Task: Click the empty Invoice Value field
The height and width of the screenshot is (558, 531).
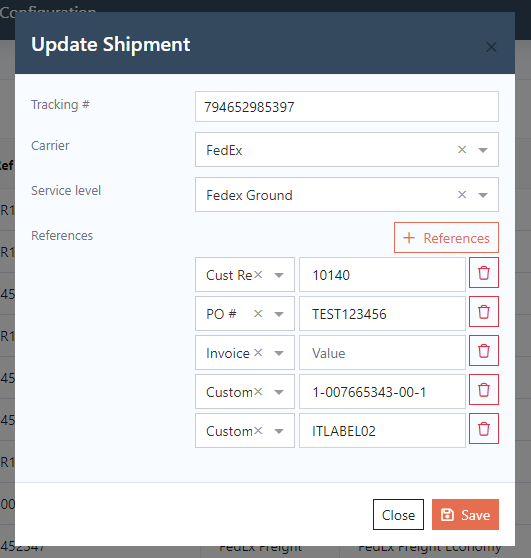Action: pyautogui.click(x=382, y=353)
